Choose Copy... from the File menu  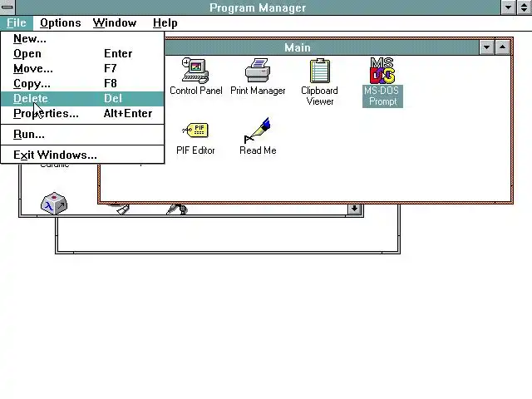[82, 83]
